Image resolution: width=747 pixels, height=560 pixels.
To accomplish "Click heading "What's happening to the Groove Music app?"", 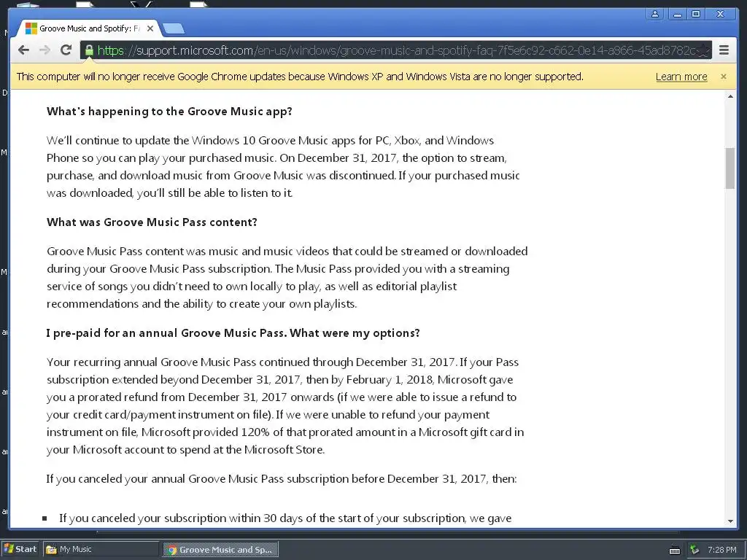I will pos(169,112).
